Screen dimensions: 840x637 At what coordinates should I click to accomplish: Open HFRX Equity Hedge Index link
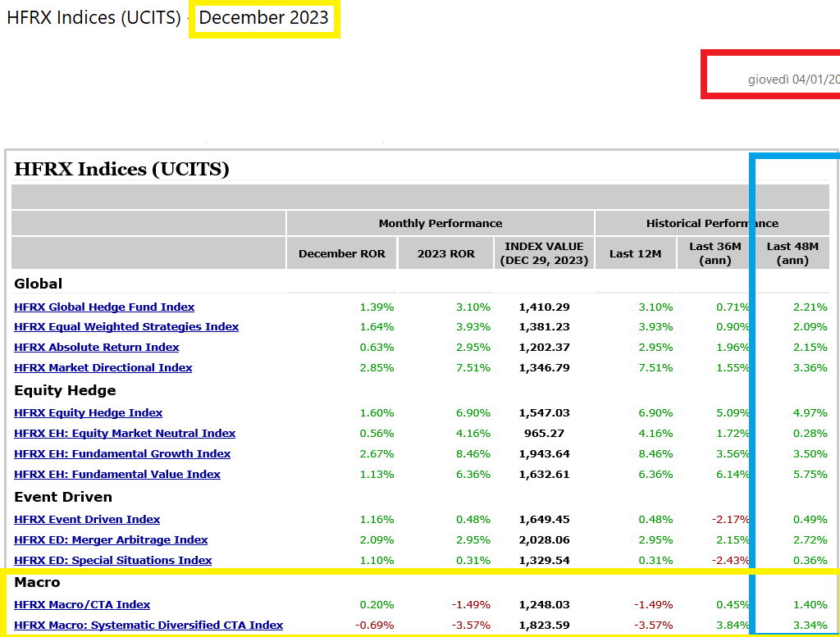tap(88, 412)
